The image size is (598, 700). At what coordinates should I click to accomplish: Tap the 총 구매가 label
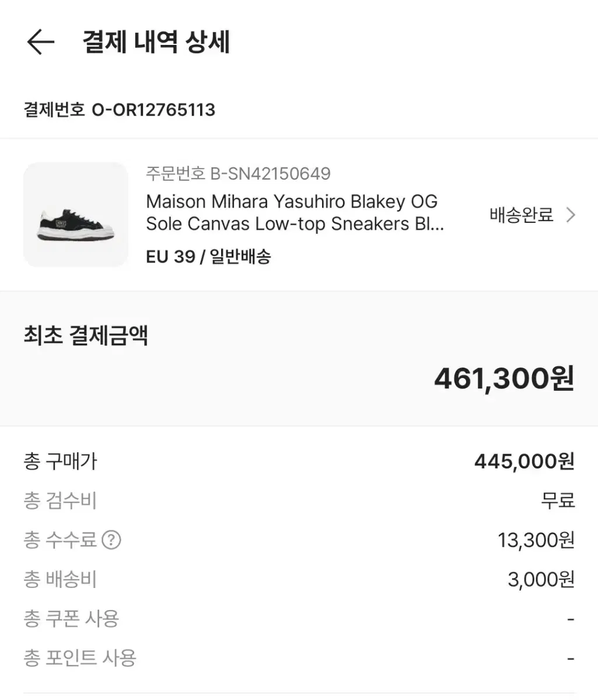tap(60, 461)
